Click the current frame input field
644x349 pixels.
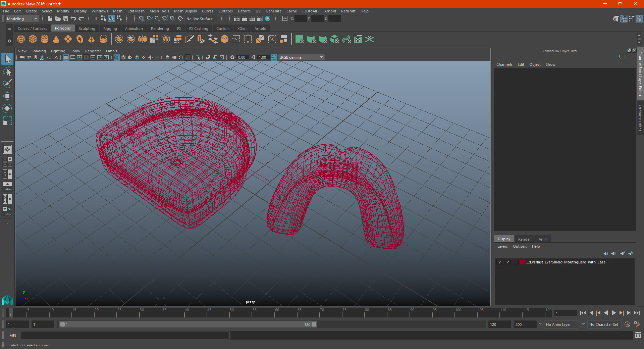coord(565,313)
